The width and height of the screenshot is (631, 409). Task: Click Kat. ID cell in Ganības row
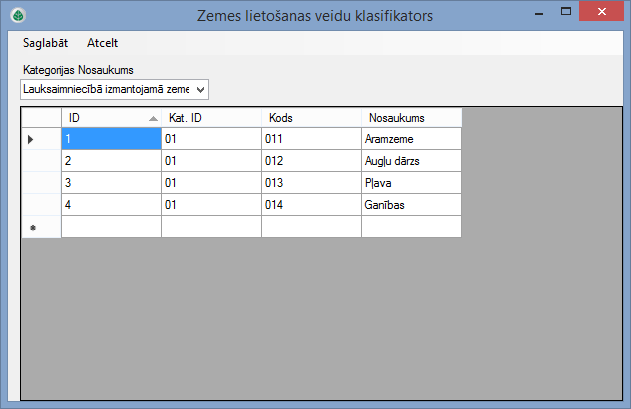point(211,205)
